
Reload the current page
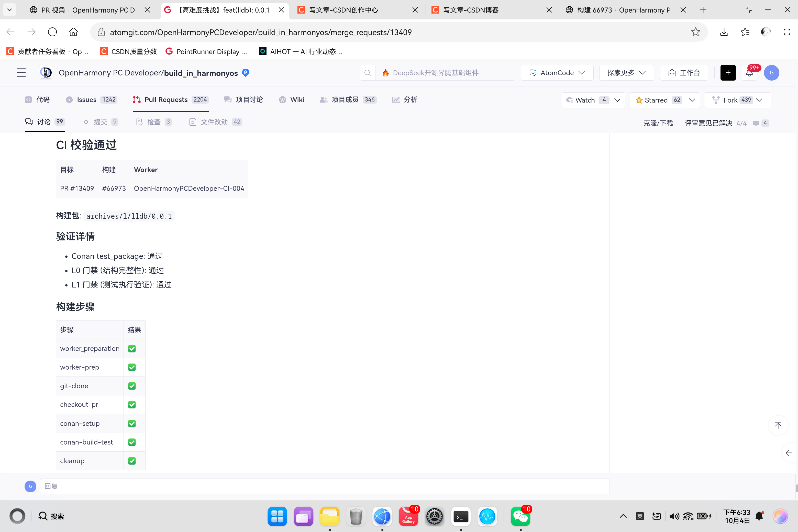tap(52, 32)
